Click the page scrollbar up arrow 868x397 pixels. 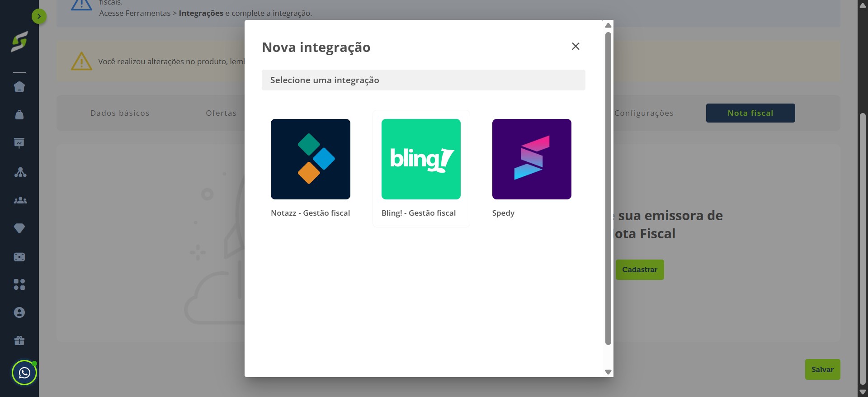[863, 5]
